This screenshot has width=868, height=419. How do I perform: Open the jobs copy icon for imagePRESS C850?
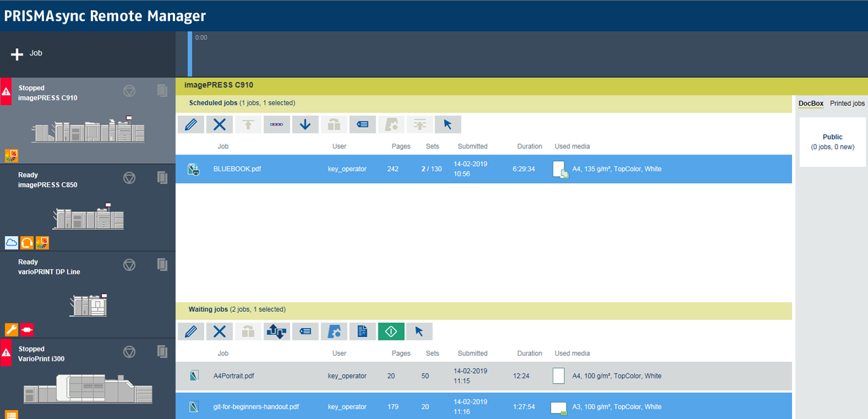click(162, 178)
